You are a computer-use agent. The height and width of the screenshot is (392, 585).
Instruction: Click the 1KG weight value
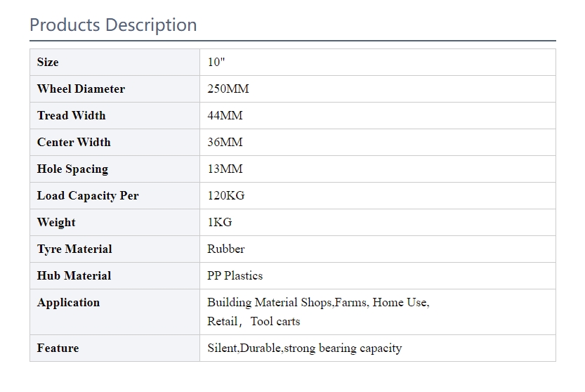tap(220, 223)
